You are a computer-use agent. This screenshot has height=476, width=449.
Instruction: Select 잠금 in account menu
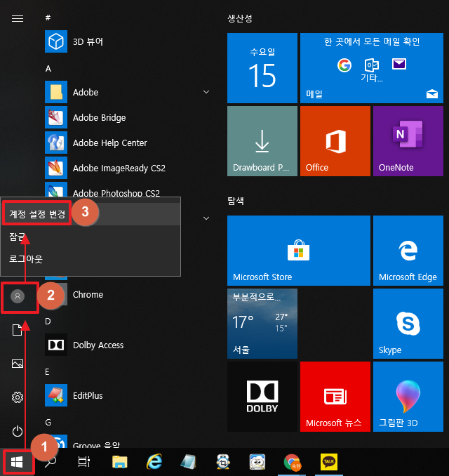(x=91, y=236)
